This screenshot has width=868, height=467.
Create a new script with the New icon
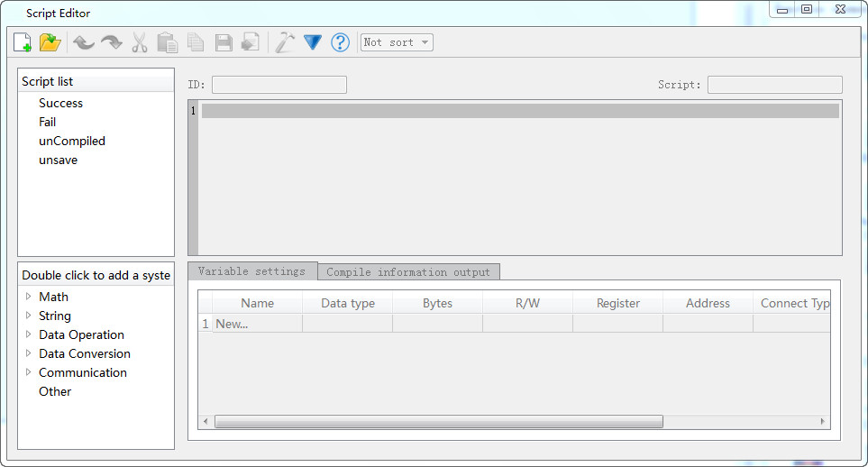tap(23, 42)
